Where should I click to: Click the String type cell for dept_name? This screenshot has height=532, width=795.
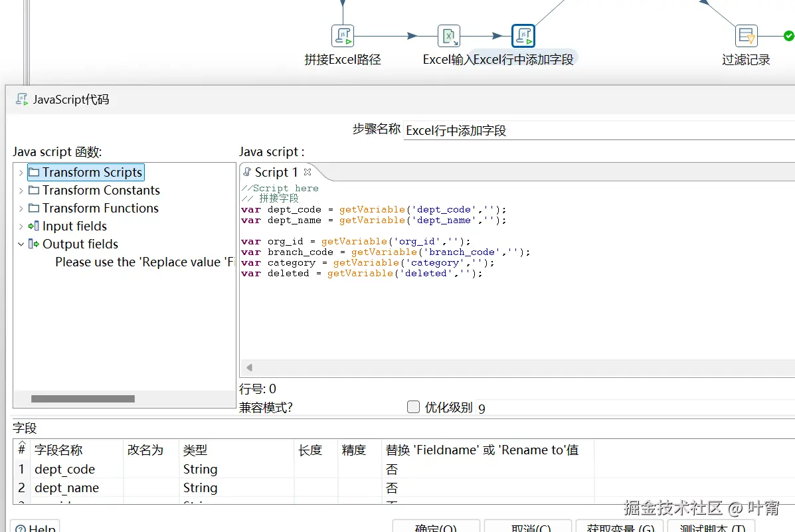tap(236, 488)
